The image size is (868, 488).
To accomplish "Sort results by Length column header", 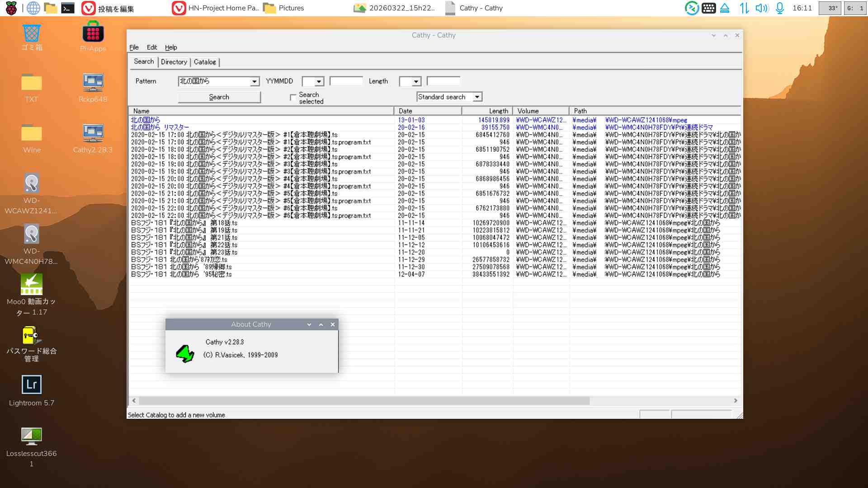I will (x=487, y=111).
